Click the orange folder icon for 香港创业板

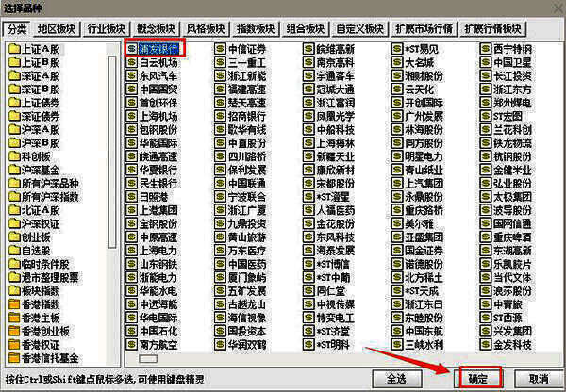coord(14,331)
